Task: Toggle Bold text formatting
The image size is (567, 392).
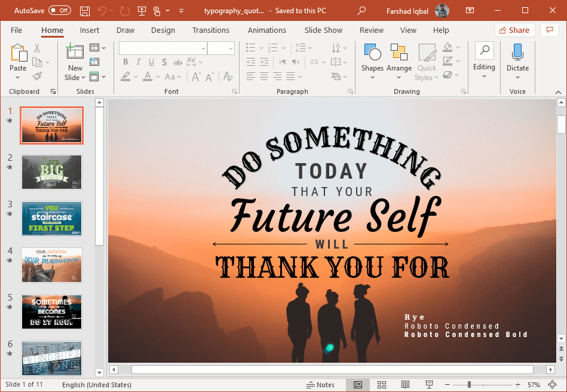Action: (125, 62)
